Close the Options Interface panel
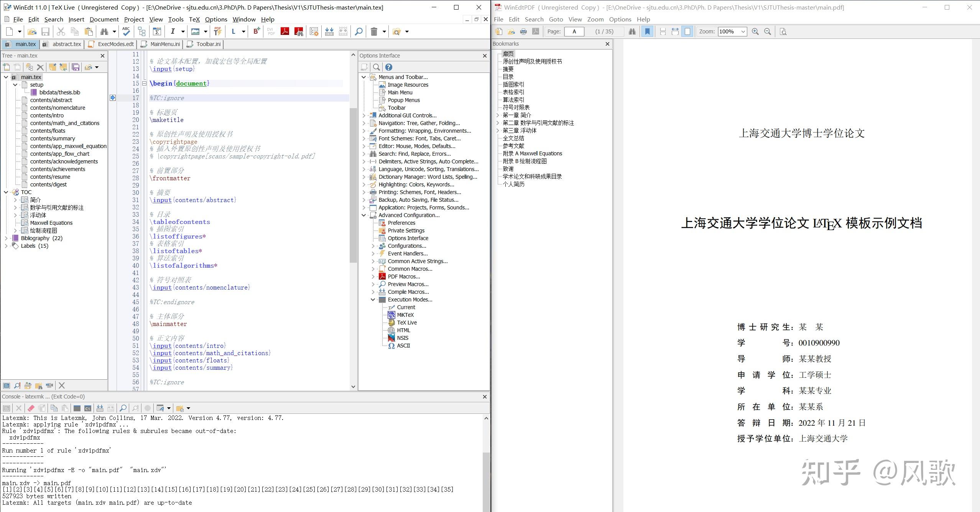 [485, 56]
